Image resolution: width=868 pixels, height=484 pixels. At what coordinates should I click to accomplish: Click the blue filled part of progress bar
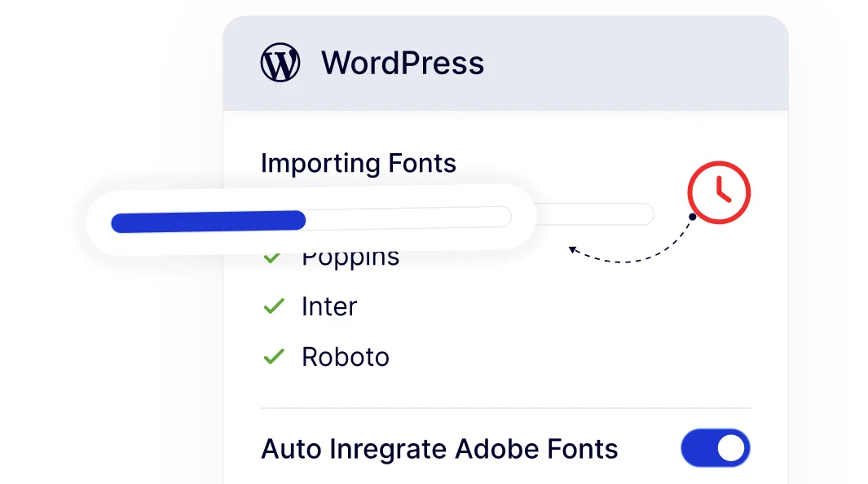click(208, 221)
